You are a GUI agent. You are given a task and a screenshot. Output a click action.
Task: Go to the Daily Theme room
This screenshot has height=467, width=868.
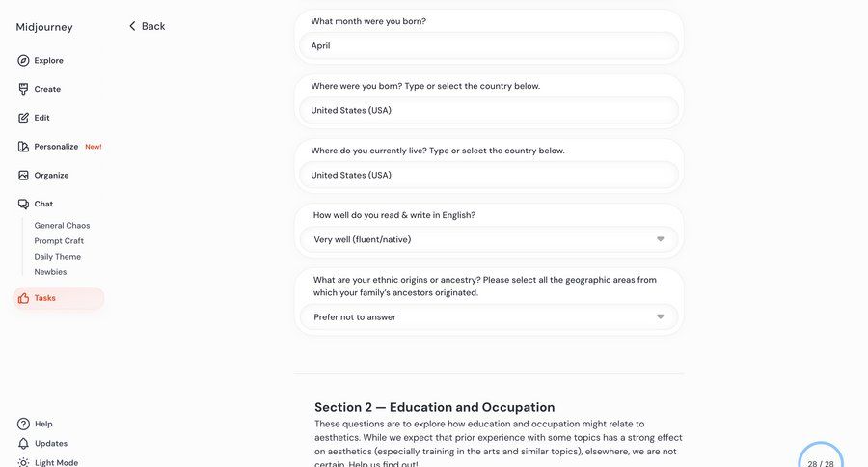58,257
